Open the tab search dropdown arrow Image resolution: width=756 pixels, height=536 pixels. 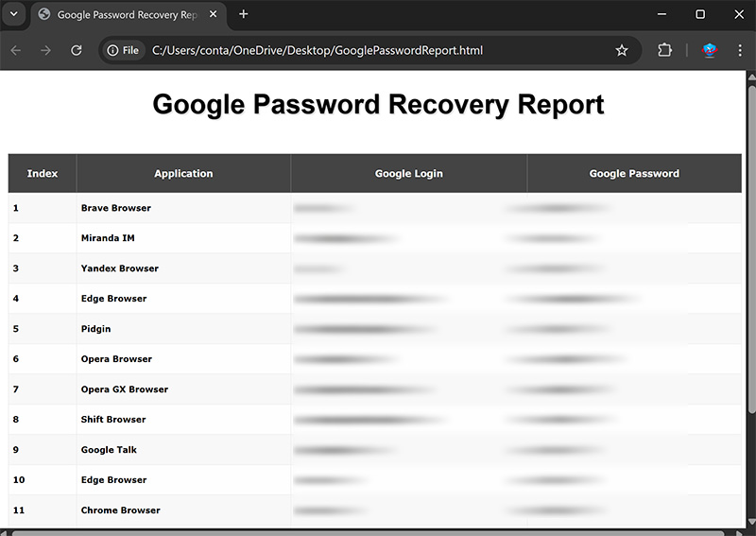point(14,14)
